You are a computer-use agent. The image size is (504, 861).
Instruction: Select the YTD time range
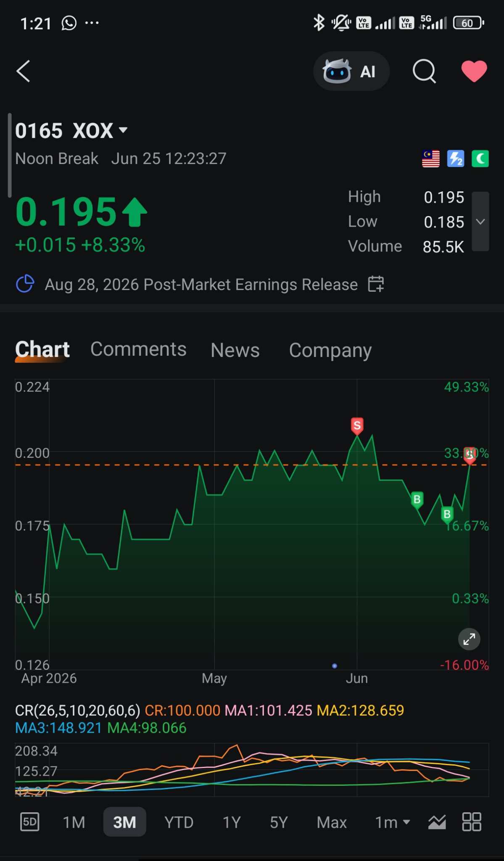pos(179,822)
